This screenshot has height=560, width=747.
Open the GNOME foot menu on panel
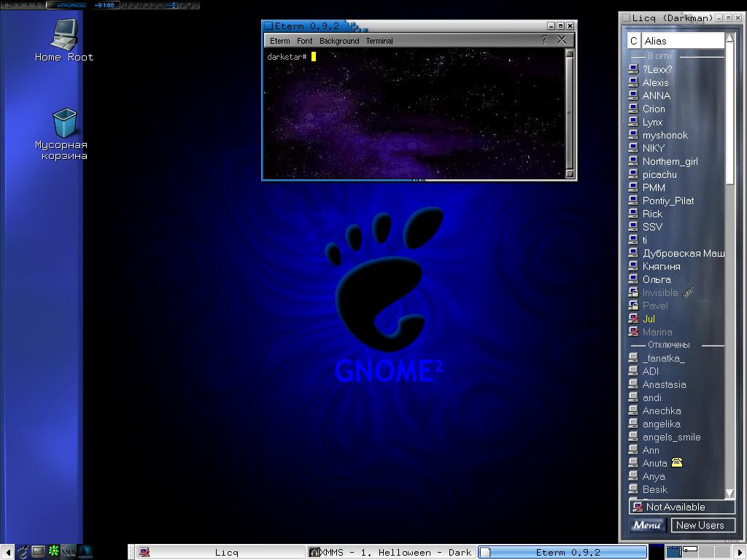(23, 552)
